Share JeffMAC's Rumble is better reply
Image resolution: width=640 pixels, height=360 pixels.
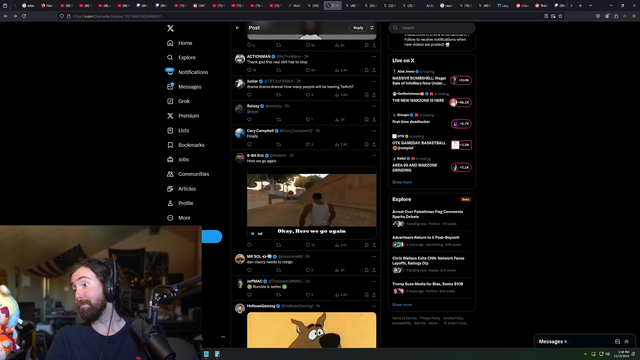coord(374,295)
